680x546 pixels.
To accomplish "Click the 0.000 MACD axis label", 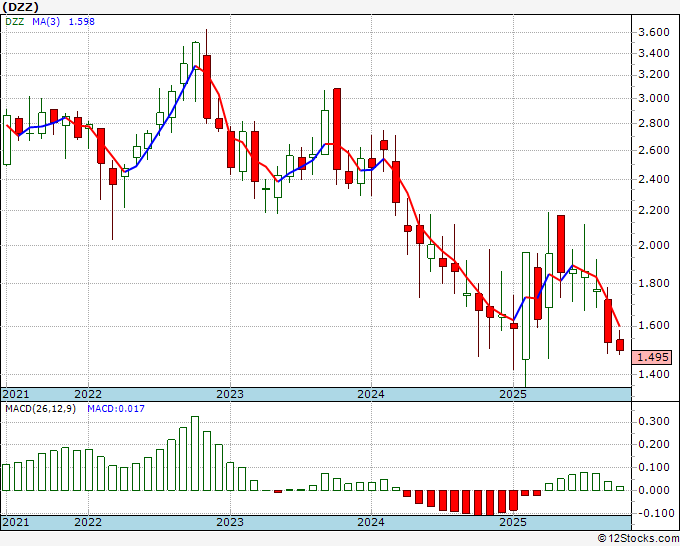I will pyautogui.click(x=654, y=490).
